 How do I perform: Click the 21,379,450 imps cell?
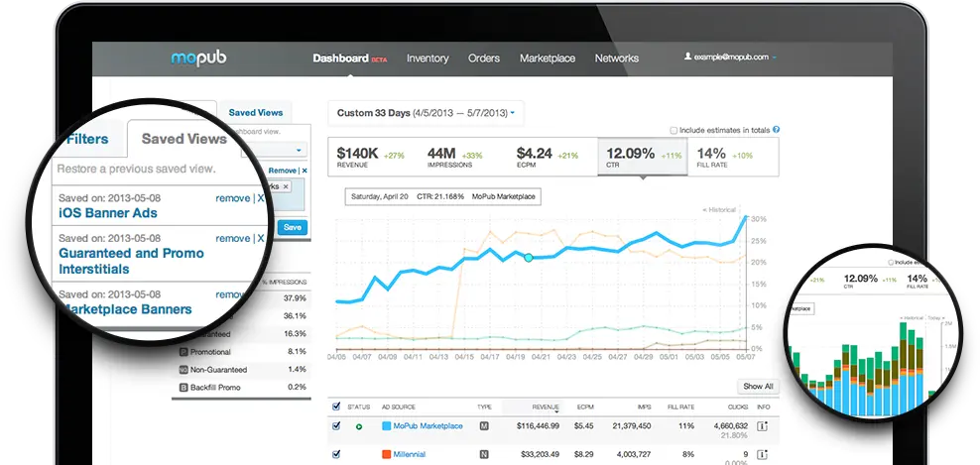point(630,425)
